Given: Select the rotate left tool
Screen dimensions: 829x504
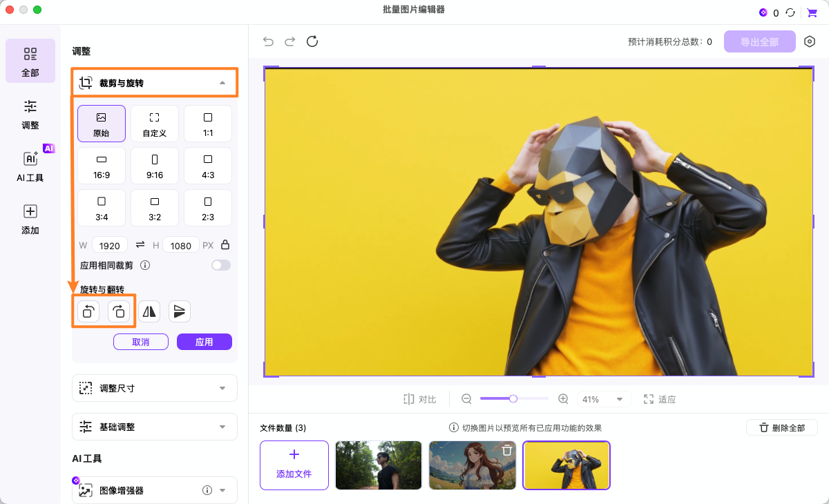Looking at the screenshot, I should tap(88, 311).
